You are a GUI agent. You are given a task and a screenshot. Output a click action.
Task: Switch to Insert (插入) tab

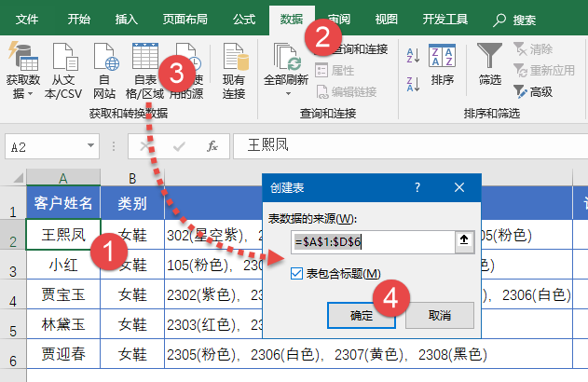[x=127, y=20]
